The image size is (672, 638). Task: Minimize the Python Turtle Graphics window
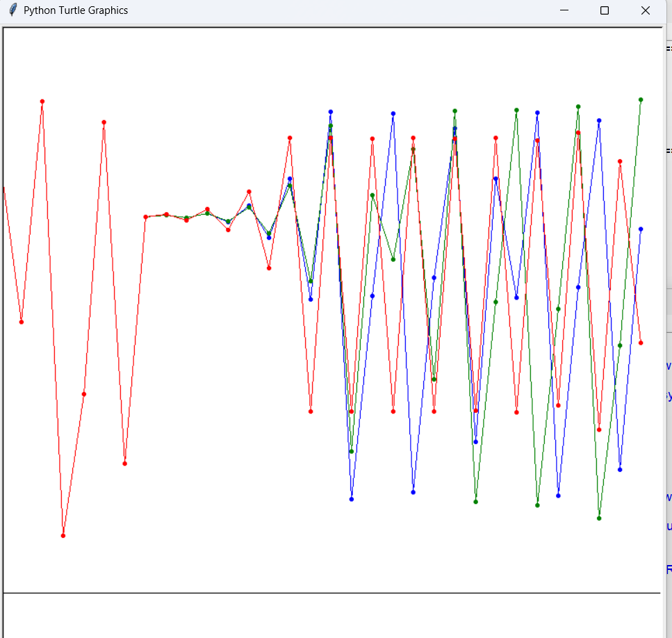click(x=564, y=10)
